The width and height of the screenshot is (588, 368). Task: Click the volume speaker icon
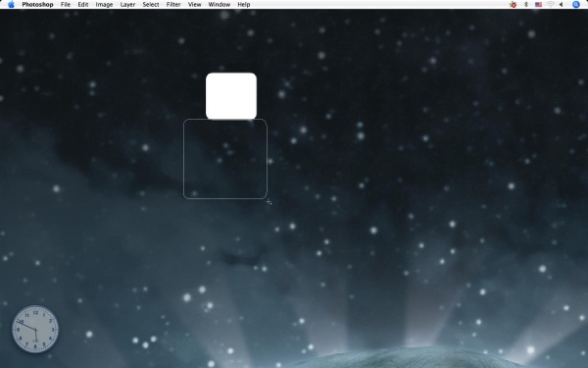click(x=561, y=5)
